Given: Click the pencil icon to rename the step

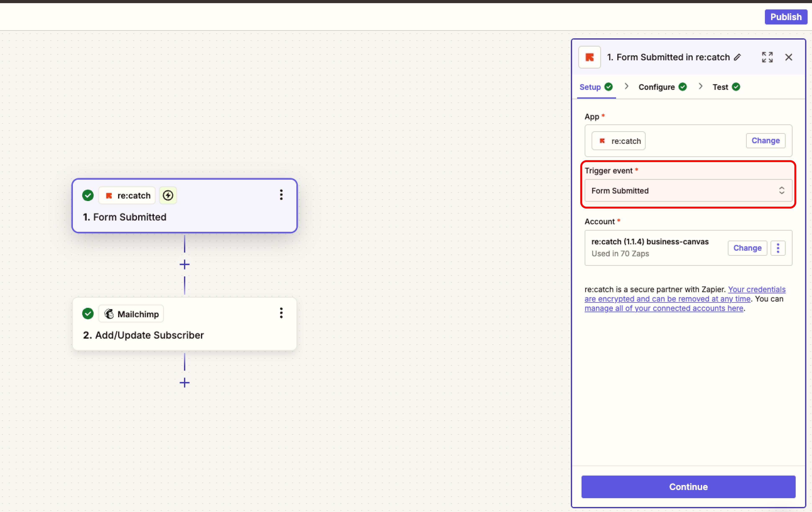Looking at the screenshot, I should [x=737, y=57].
